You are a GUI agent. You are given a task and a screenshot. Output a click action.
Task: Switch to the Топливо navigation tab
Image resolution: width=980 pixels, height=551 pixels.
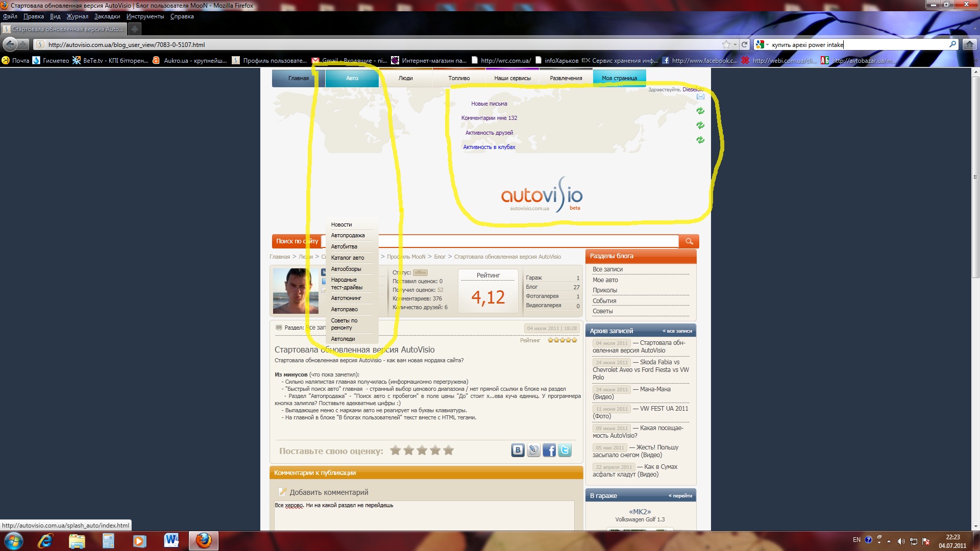pyautogui.click(x=459, y=78)
